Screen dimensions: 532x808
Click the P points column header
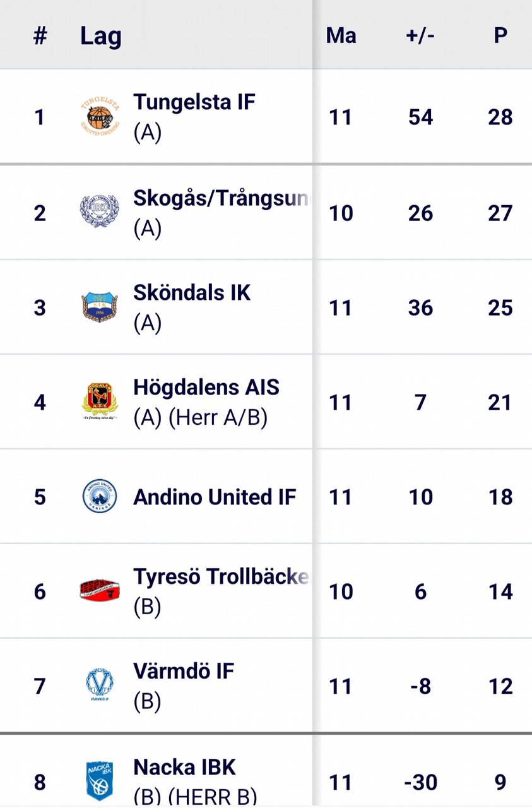500,35
